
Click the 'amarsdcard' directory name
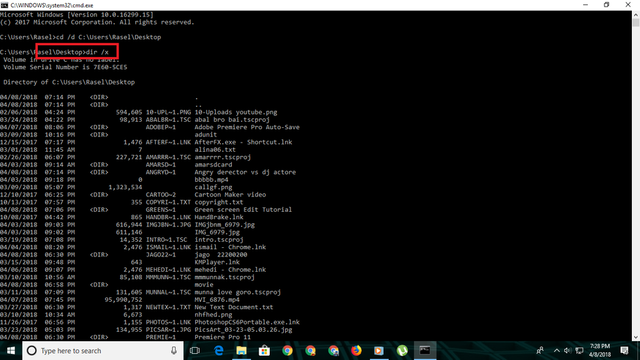pos(213,165)
